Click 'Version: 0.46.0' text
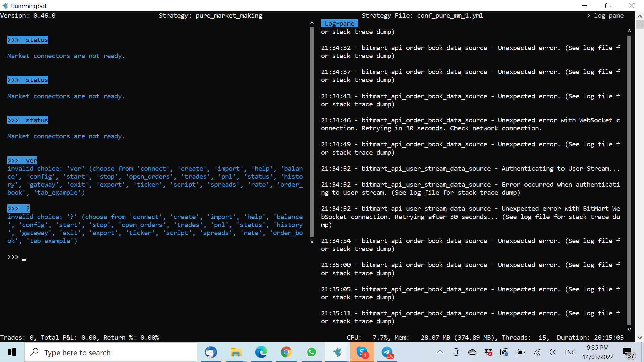 tap(28, 16)
